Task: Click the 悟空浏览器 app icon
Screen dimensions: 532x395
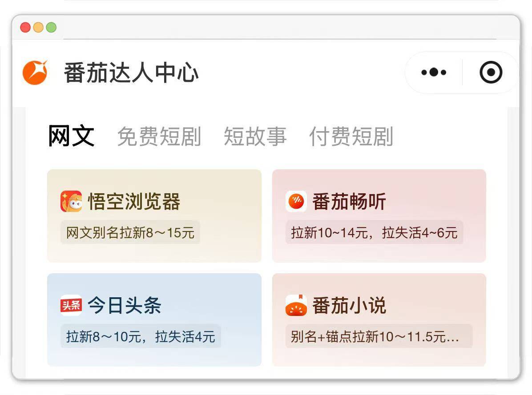Action: coord(71,201)
